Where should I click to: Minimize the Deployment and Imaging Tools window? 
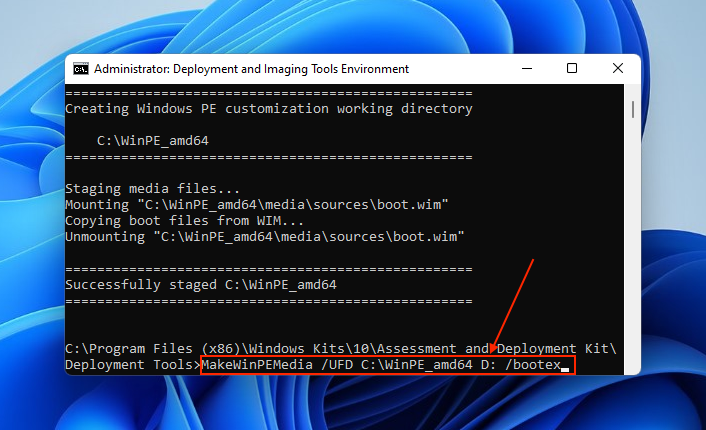527,68
